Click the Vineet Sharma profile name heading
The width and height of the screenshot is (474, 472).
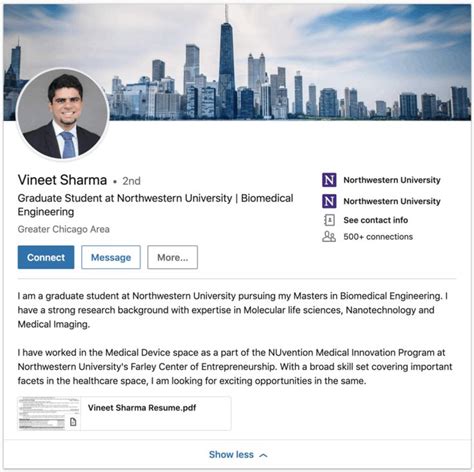62,180
